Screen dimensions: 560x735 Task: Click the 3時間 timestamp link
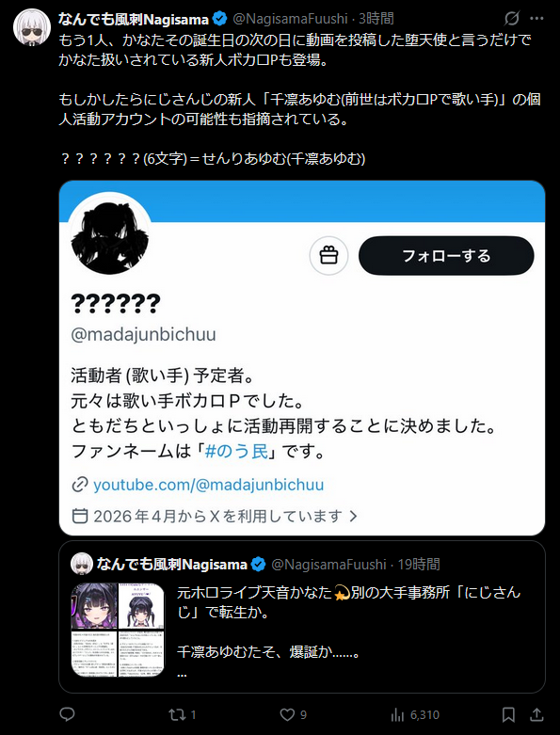376,19
